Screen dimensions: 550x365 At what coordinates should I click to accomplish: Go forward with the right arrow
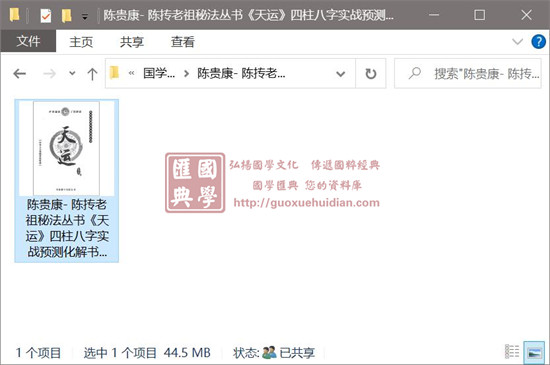point(49,74)
